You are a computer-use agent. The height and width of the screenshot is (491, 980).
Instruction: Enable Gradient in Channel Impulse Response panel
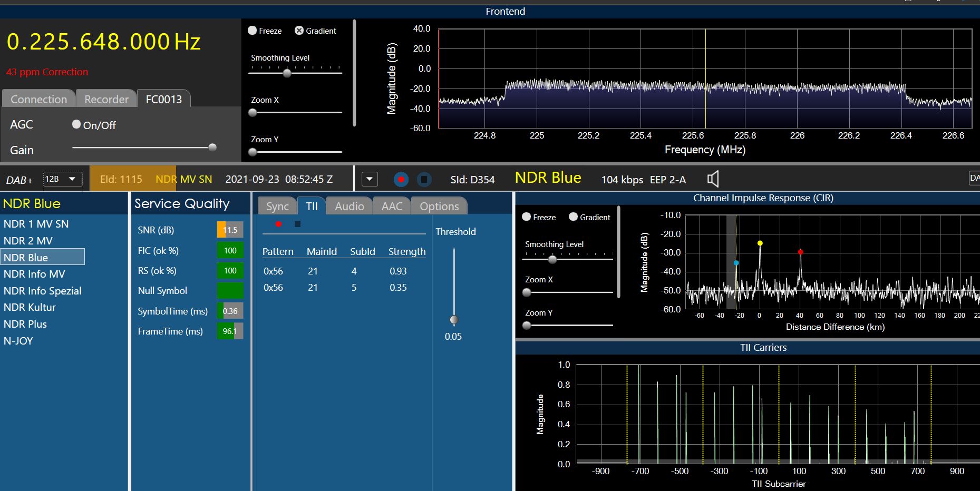[574, 217]
